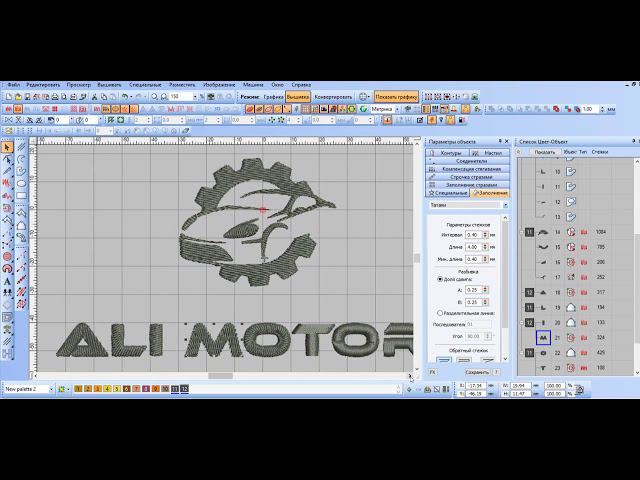Adjust the Длина spinner arrows
Screen dimensions: 640x480
coord(485,247)
